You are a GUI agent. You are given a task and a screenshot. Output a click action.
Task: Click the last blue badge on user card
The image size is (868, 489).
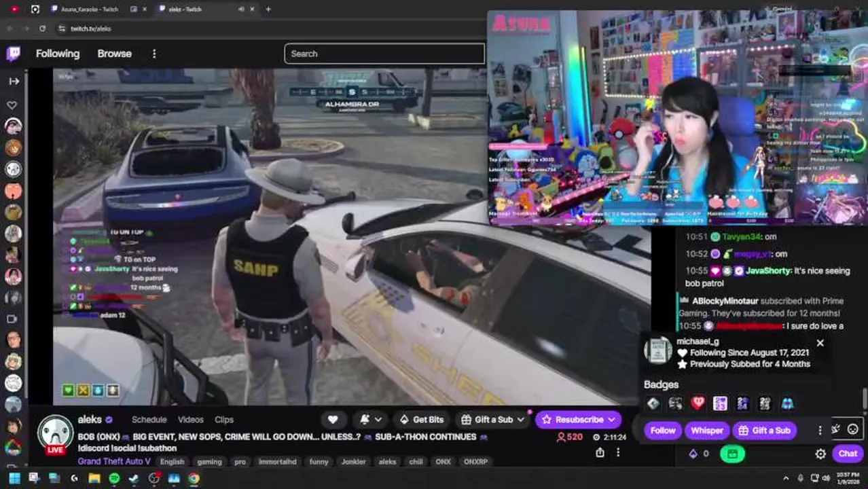click(787, 404)
